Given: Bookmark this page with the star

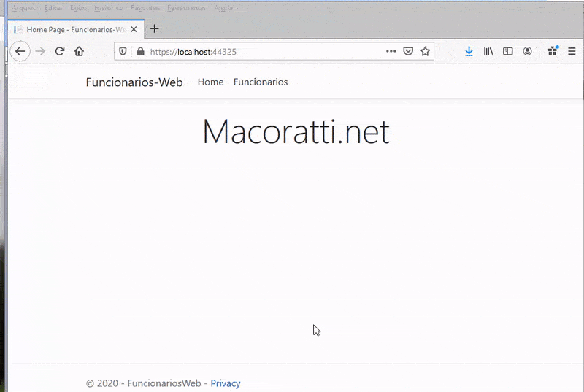Looking at the screenshot, I should pos(425,51).
